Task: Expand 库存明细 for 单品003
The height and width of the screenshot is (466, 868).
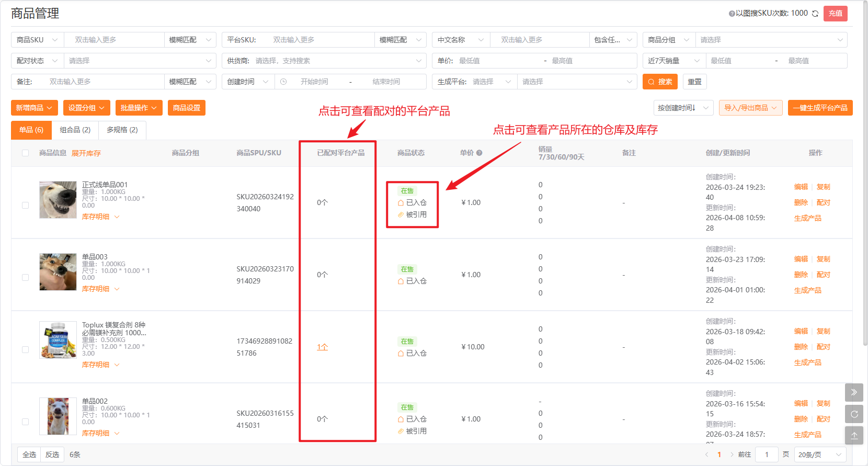Action: click(100, 289)
